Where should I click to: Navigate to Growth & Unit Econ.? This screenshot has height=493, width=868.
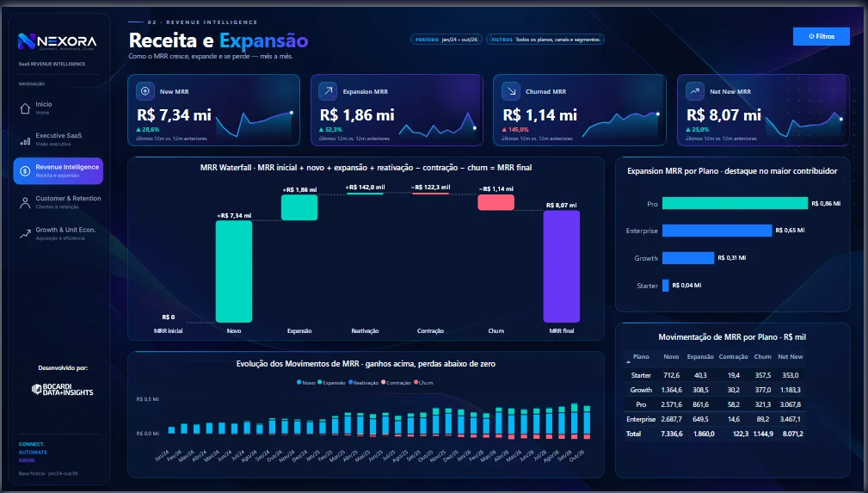point(58,234)
